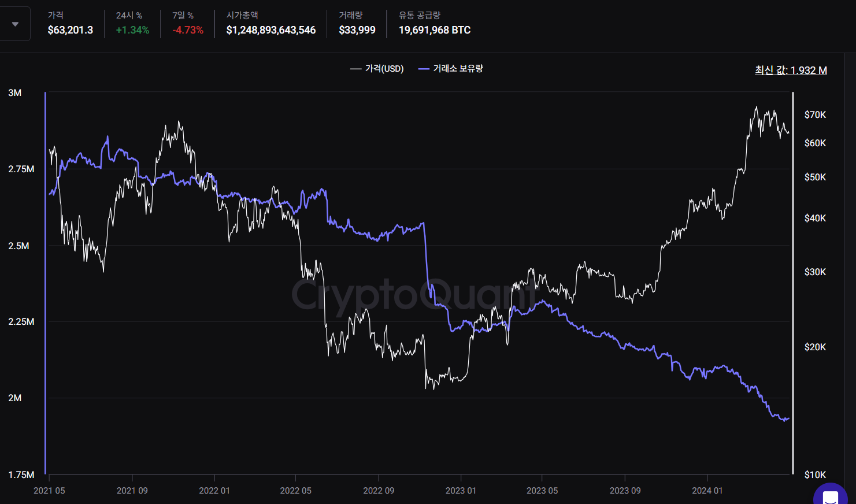
Task: Click the $10K right axis label
Action: pos(815,475)
